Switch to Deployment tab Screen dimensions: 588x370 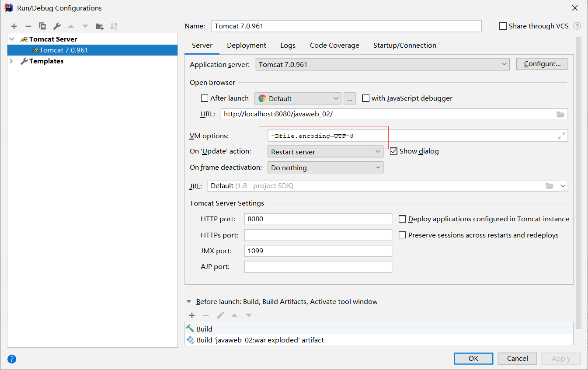pyautogui.click(x=247, y=45)
